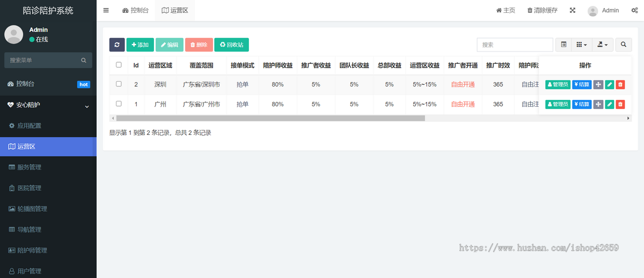
Task: Open the columns grid dropdown
Action: (x=582, y=45)
